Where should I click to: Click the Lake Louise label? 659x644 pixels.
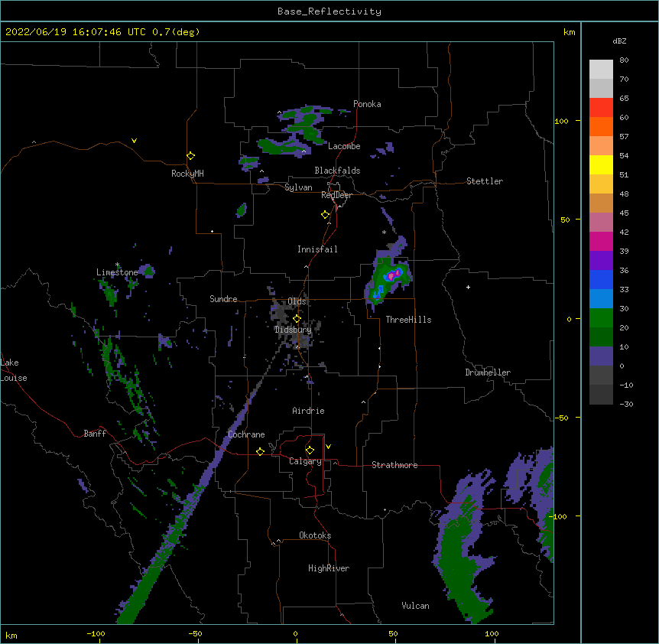[13, 370]
